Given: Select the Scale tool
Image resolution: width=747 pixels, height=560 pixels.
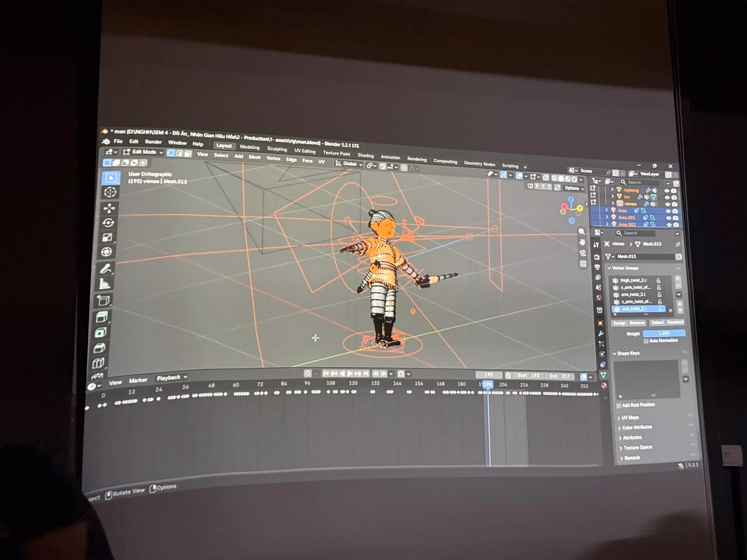Looking at the screenshot, I should coord(107,237).
